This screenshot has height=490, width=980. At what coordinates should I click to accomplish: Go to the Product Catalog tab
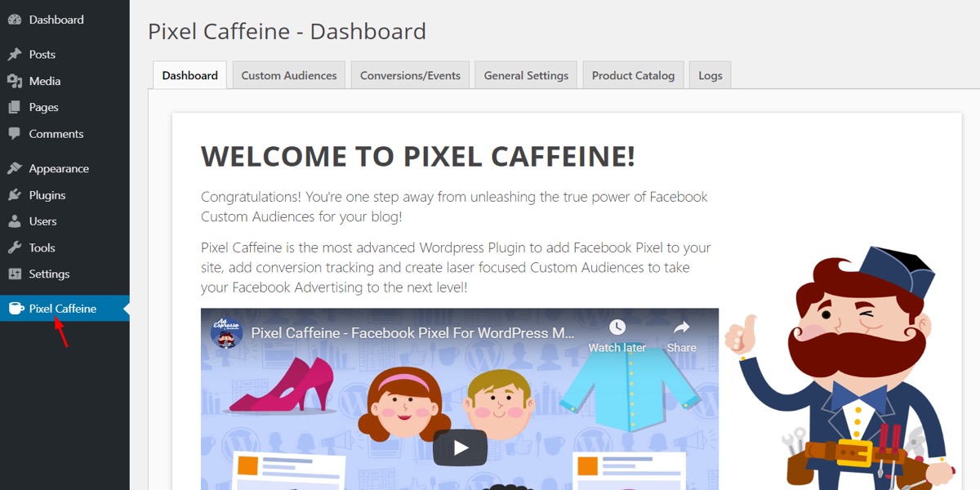click(633, 75)
